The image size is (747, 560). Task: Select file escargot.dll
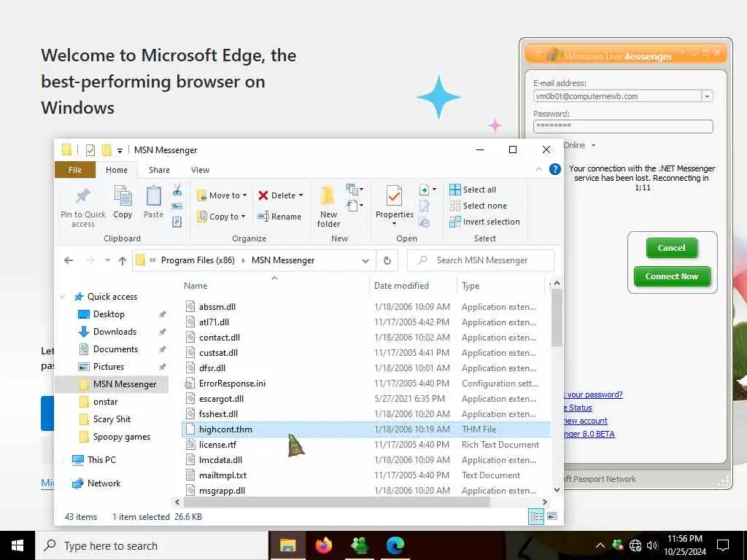(x=221, y=399)
